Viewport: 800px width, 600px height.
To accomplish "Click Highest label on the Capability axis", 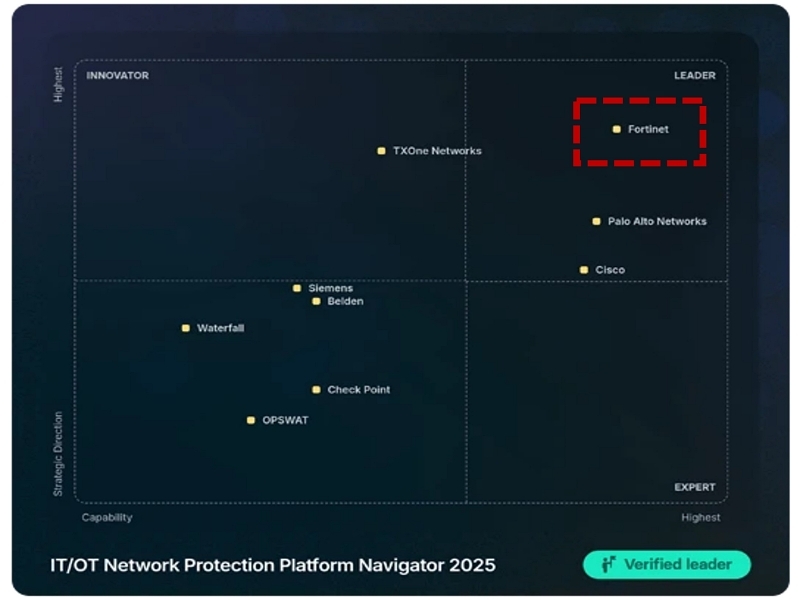I will (x=701, y=517).
